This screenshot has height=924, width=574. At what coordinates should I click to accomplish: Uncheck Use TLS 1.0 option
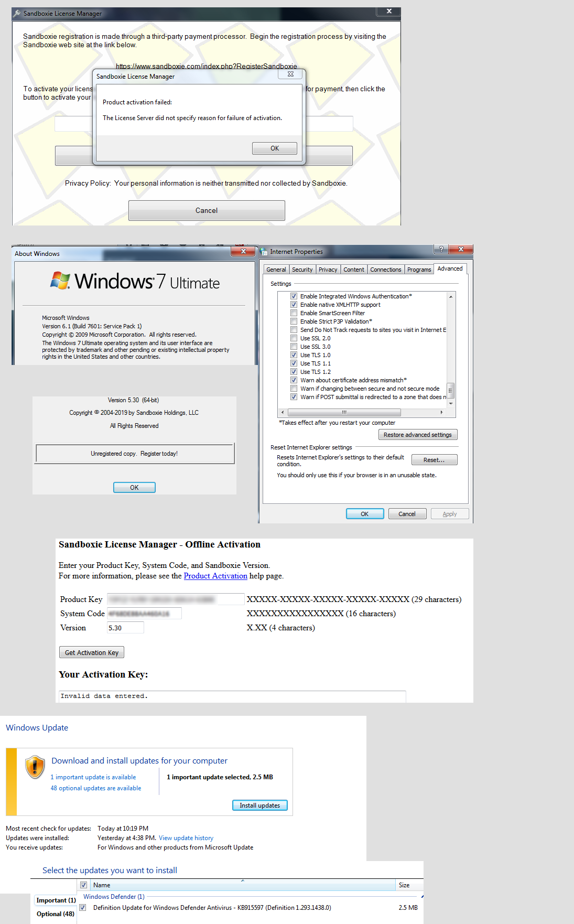tap(294, 355)
